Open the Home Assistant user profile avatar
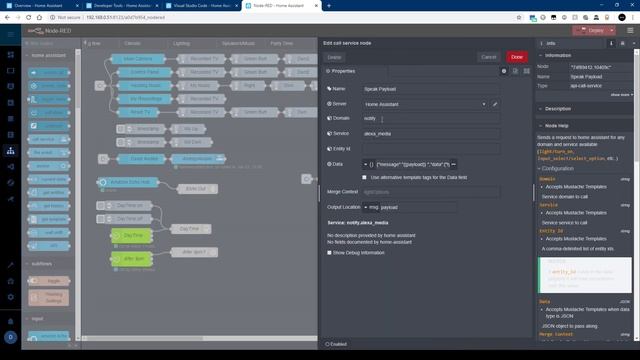The image size is (640, 360). tap(11, 337)
